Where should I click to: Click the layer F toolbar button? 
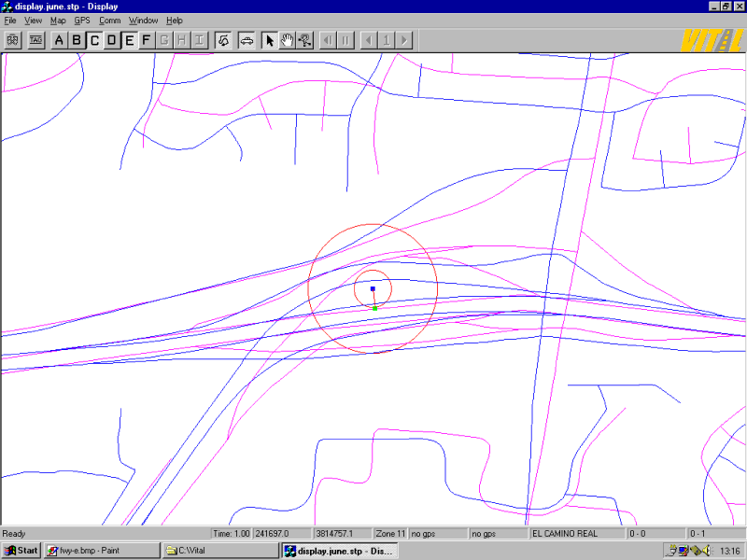click(146, 40)
